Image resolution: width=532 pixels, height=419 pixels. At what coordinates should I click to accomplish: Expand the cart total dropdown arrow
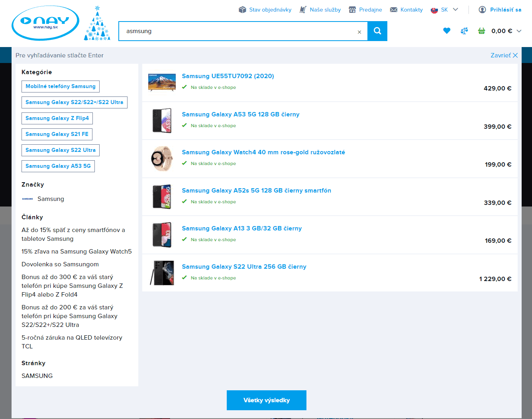(x=519, y=31)
